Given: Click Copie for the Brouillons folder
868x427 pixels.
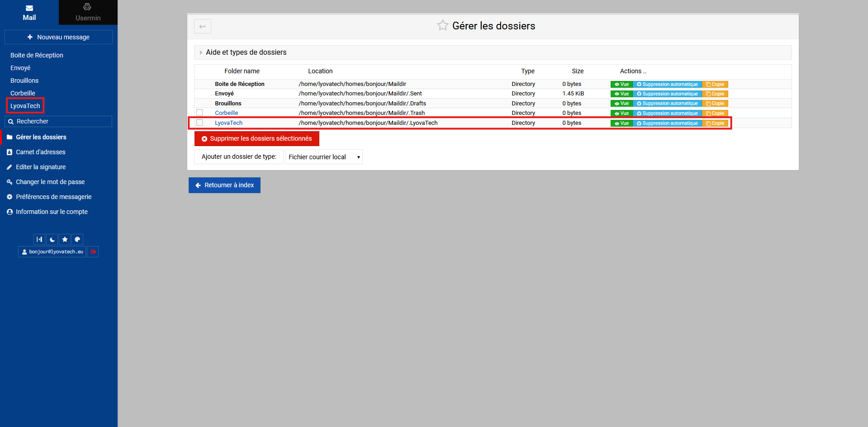Looking at the screenshot, I should (715, 104).
